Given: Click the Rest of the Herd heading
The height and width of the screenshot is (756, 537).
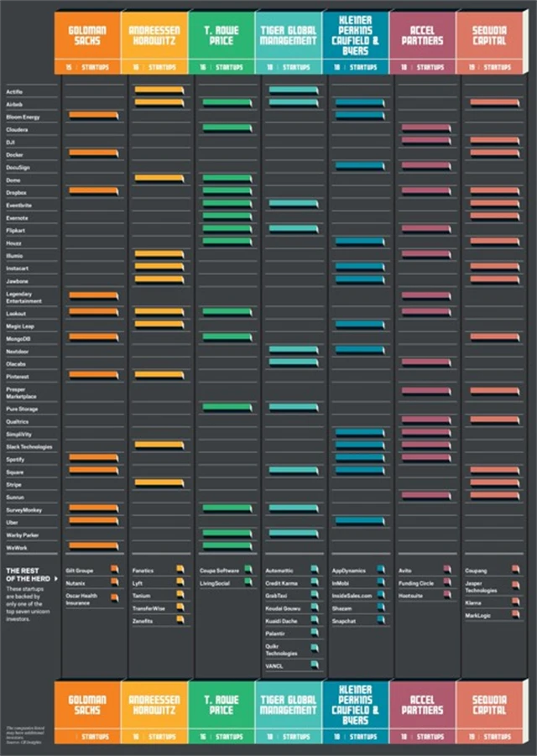Looking at the screenshot, I should 25,574.
